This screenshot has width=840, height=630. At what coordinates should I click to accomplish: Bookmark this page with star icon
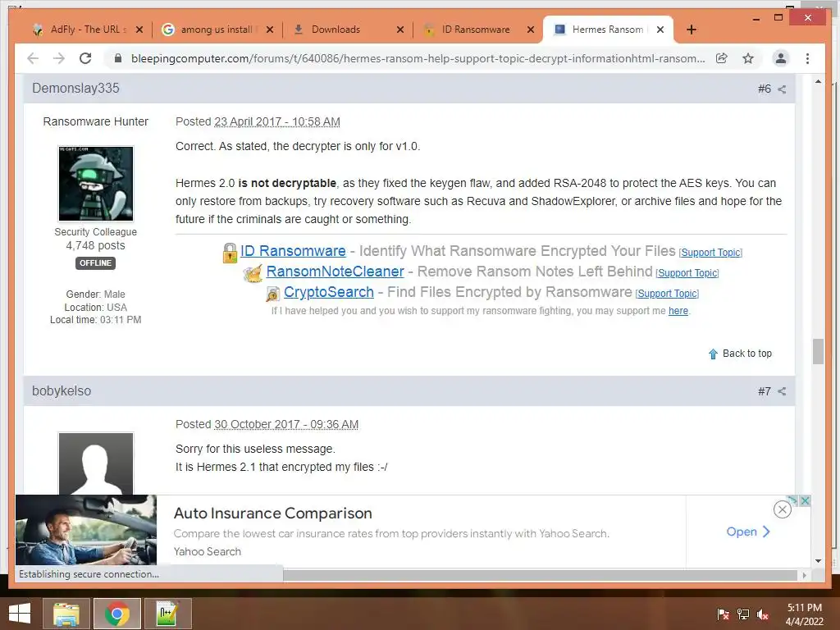tap(748, 58)
